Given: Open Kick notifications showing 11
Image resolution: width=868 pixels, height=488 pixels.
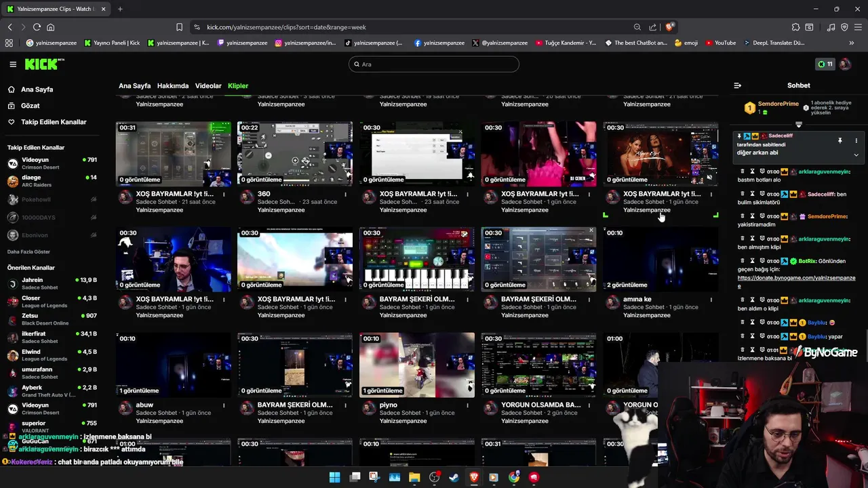Looking at the screenshot, I should (825, 64).
